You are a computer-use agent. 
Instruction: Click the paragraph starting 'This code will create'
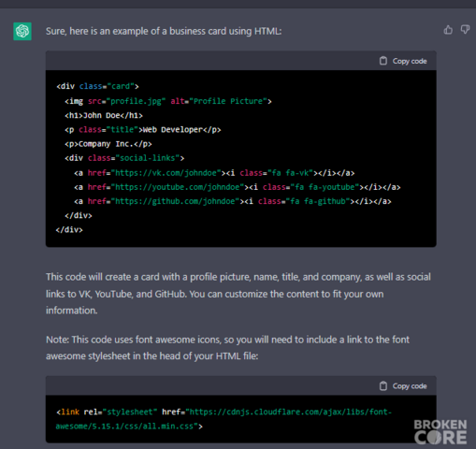click(238, 294)
